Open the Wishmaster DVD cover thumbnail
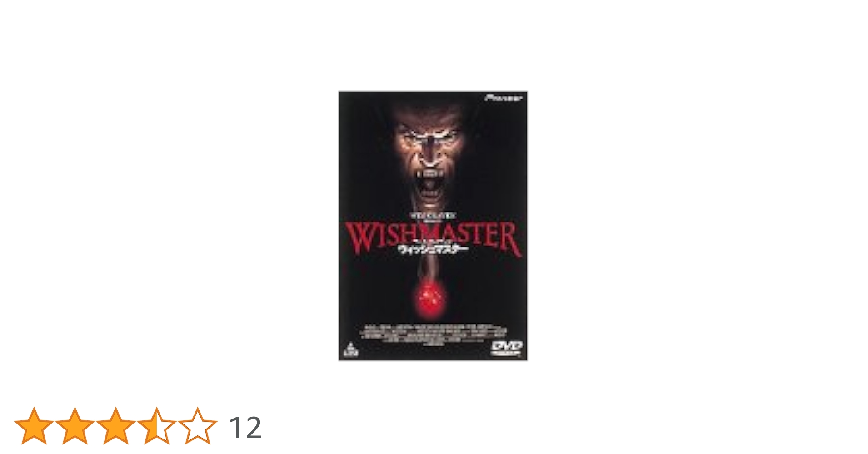The width and height of the screenshot is (868, 454). [433, 226]
